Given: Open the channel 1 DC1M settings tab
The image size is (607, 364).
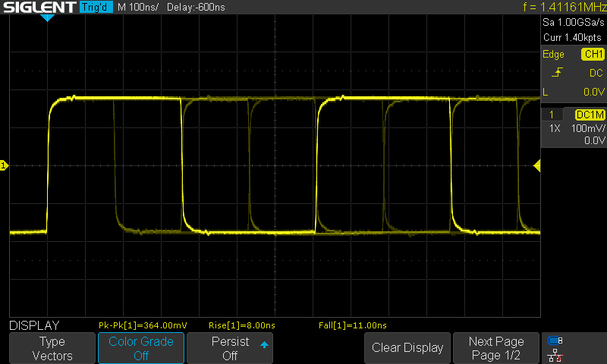Looking at the screenshot, I should click(589, 115).
